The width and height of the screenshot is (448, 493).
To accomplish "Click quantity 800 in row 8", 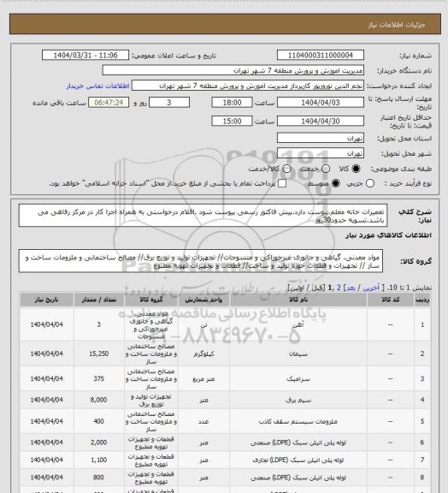I will click(99, 478).
